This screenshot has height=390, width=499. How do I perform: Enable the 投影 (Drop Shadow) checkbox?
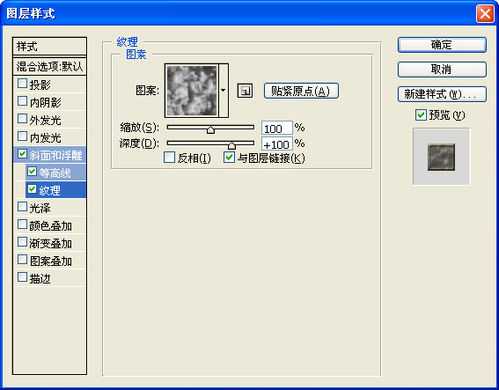click(22, 83)
